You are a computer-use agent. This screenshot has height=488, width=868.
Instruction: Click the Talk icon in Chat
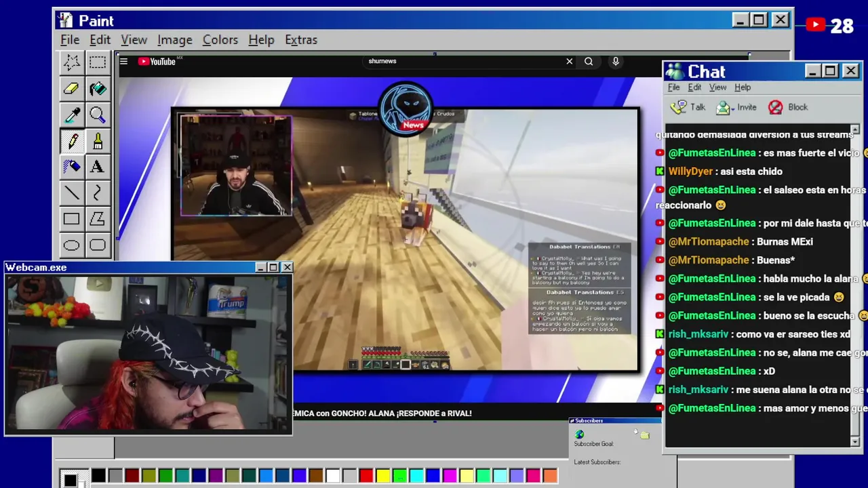coord(679,107)
